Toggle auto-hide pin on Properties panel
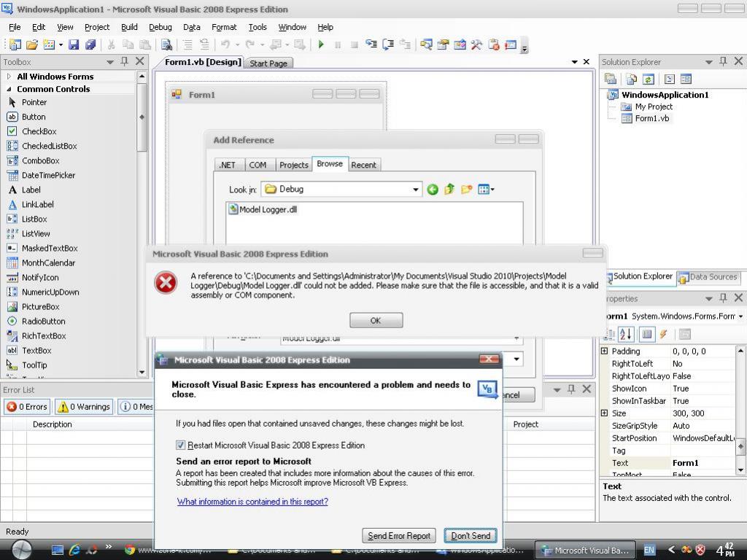 click(x=723, y=298)
